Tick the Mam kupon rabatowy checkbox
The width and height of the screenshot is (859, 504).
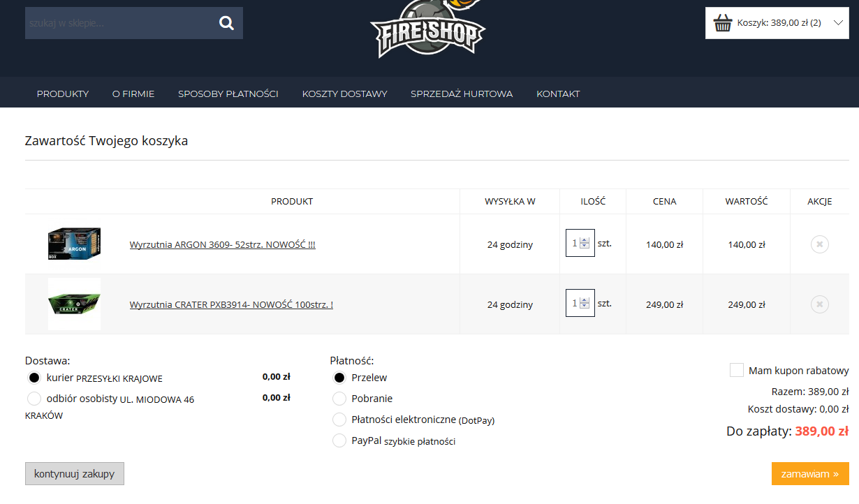point(736,370)
